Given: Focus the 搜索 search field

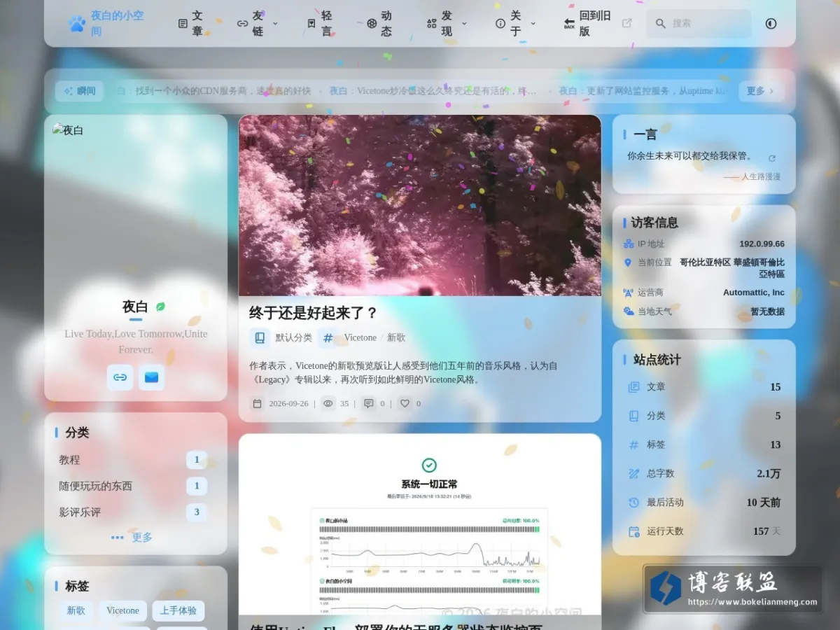Looking at the screenshot, I should pyautogui.click(x=699, y=23).
